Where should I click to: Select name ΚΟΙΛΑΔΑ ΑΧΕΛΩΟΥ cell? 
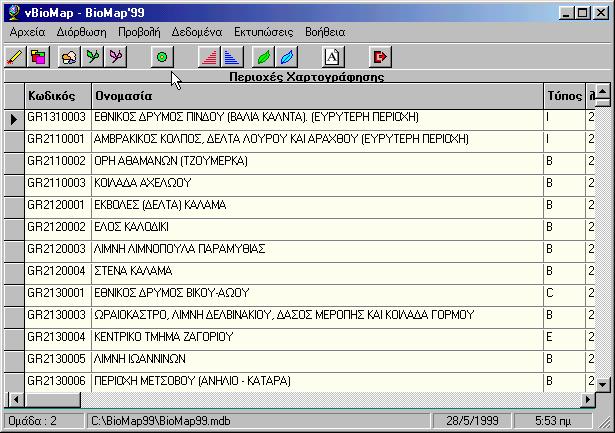[x=317, y=186]
